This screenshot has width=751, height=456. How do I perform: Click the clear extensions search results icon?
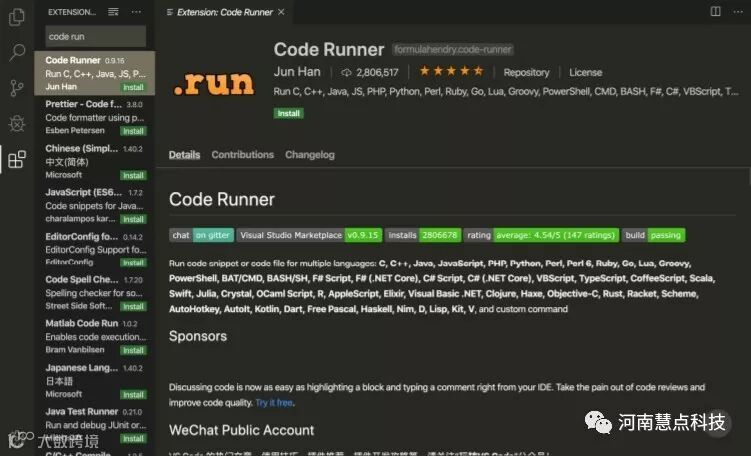coord(113,12)
